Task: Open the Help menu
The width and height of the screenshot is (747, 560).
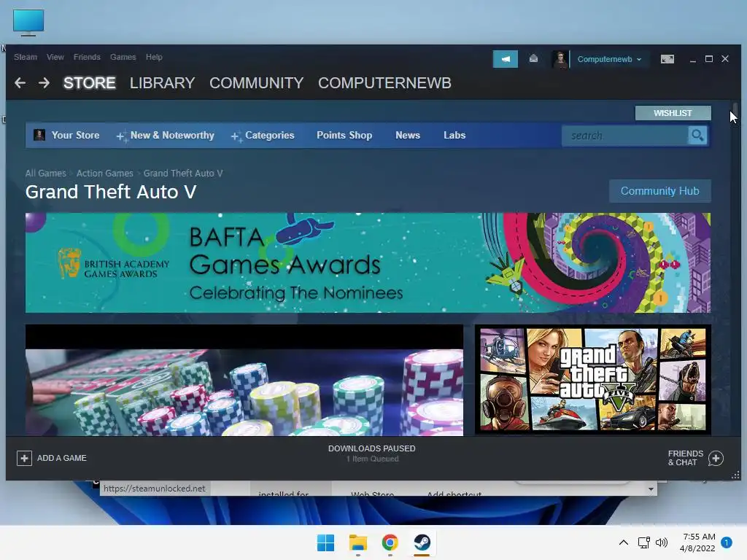Action: (154, 57)
